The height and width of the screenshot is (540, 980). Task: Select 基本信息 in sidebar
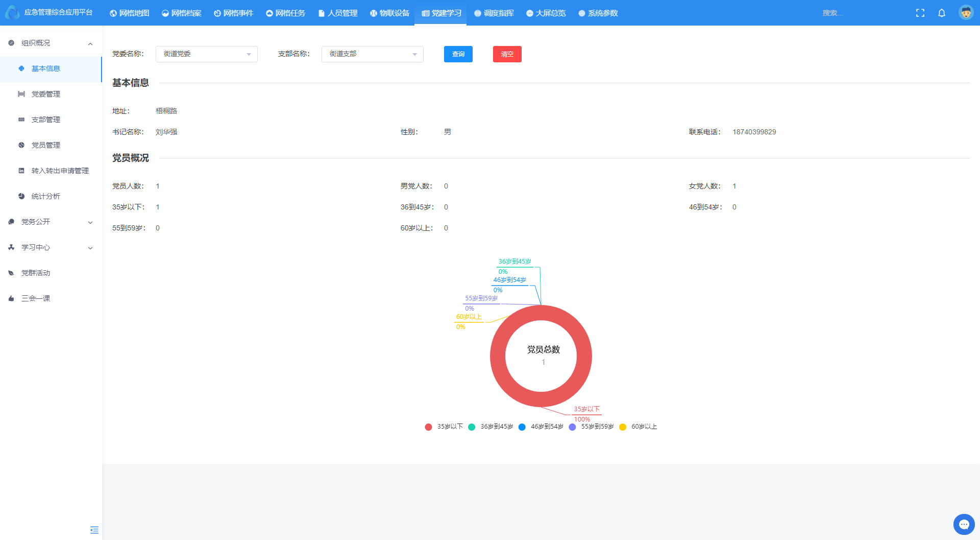(x=51, y=68)
